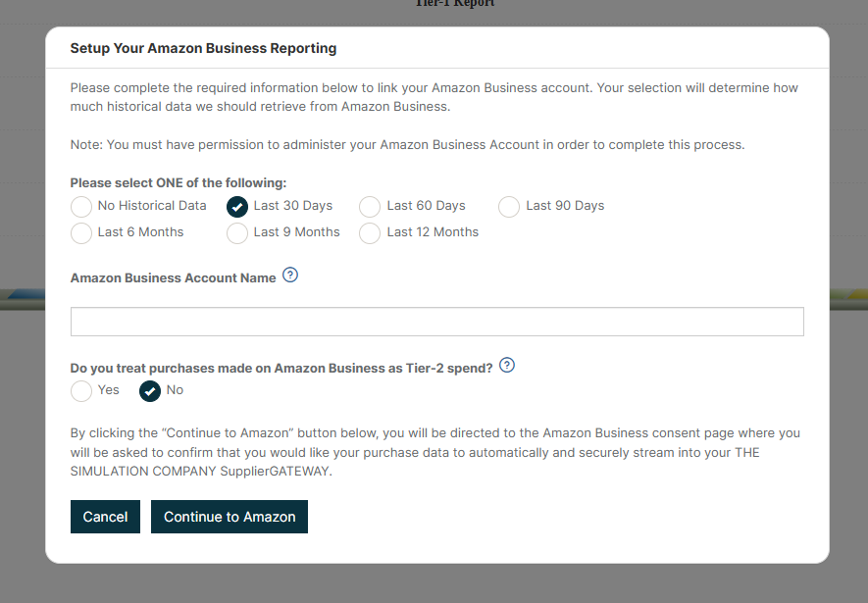
Task: Select the checked Last 30 Days radio
Action: [x=237, y=206]
